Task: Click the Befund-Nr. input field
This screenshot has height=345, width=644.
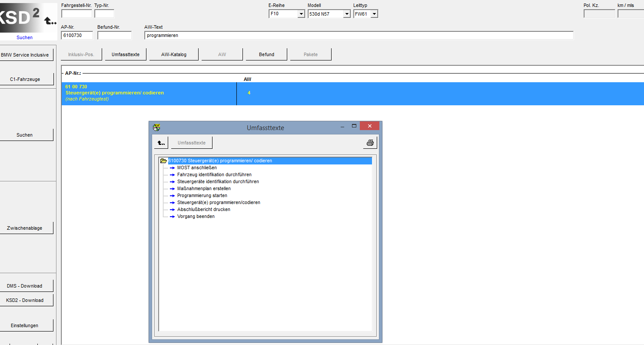Action: tap(114, 35)
